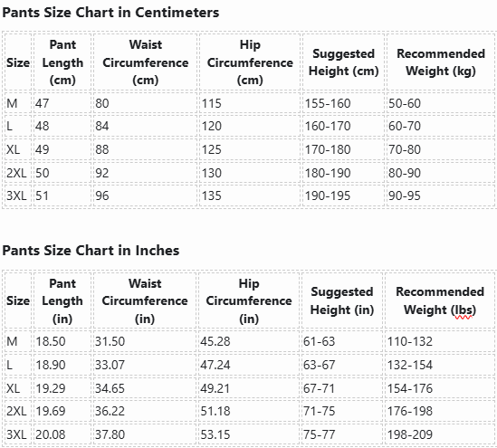Click the 'Pant Length (in)' header cell
This screenshot has height=448, width=497.
point(62,300)
